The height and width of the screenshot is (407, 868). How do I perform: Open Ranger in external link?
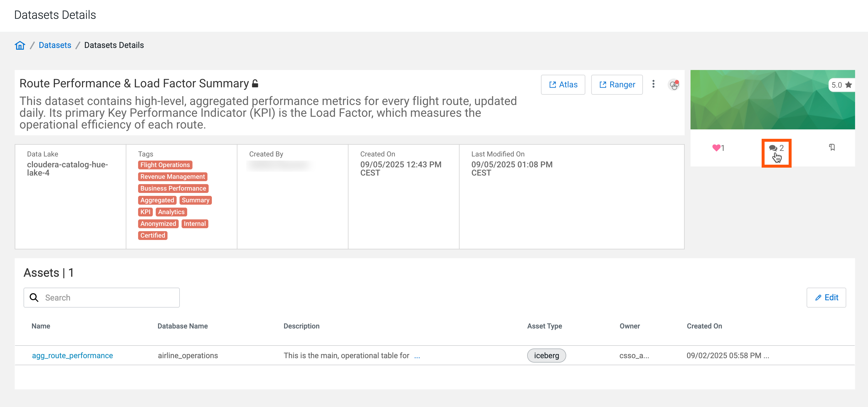pyautogui.click(x=617, y=85)
